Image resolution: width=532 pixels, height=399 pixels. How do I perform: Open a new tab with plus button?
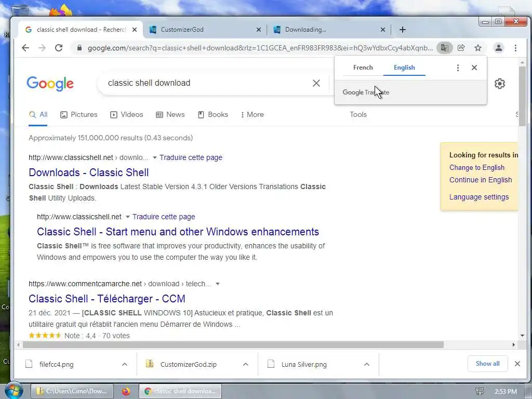click(403, 30)
